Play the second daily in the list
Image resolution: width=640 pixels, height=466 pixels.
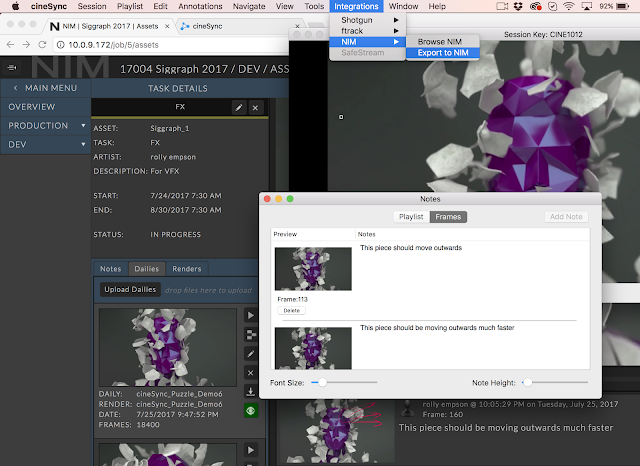[x=251, y=450]
